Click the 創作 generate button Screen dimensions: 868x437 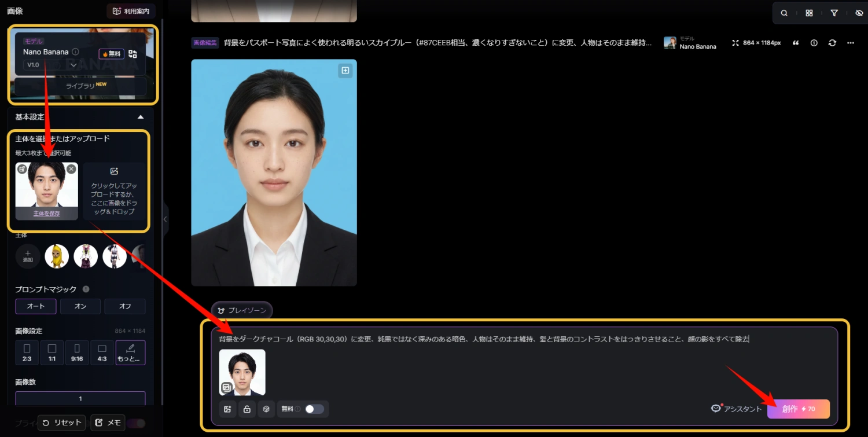[798, 409]
